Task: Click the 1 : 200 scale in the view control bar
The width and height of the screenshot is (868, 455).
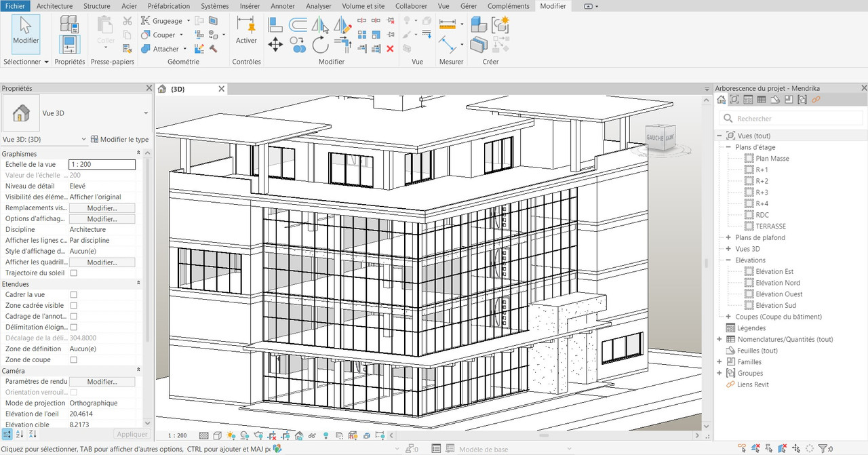Action: [177, 435]
